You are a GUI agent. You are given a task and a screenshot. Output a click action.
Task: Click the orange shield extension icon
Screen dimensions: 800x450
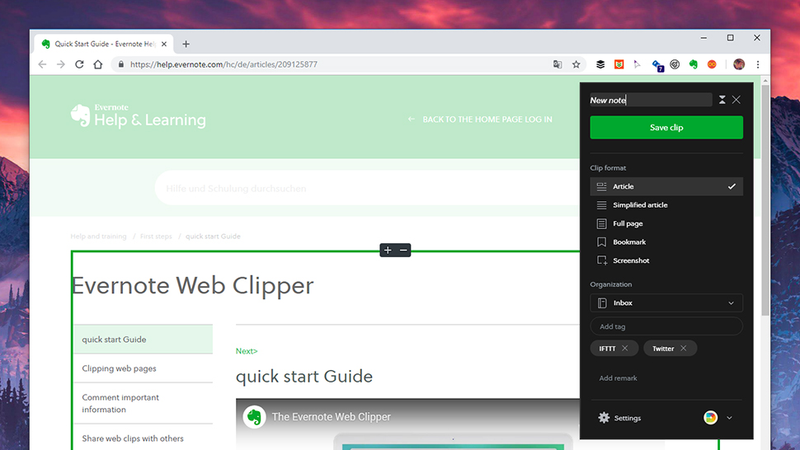pyautogui.click(x=619, y=64)
